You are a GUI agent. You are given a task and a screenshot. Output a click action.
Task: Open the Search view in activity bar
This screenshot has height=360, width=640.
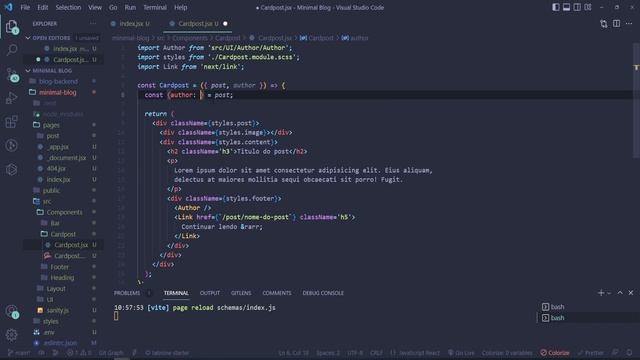11,50
